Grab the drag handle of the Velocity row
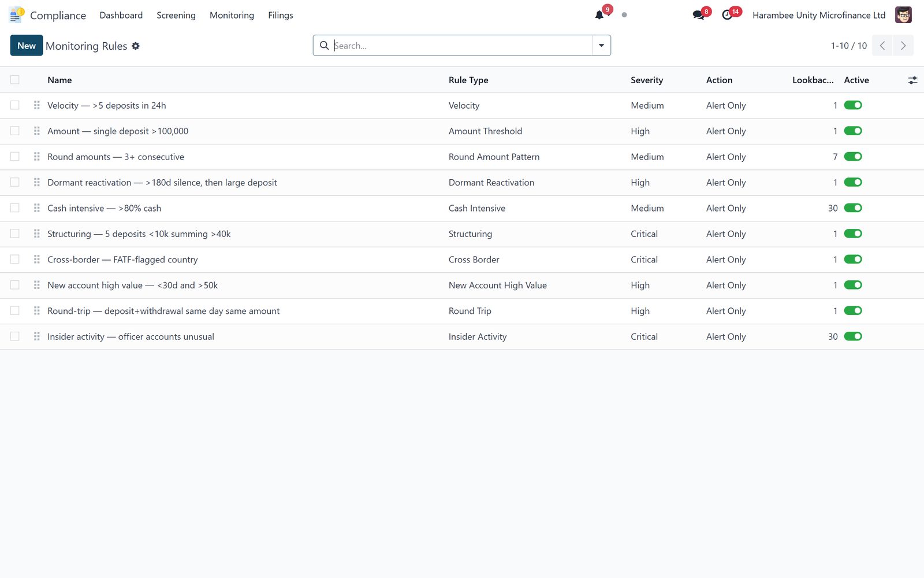The width and height of the screenshot is (924, 578). [x=37, y=105]
